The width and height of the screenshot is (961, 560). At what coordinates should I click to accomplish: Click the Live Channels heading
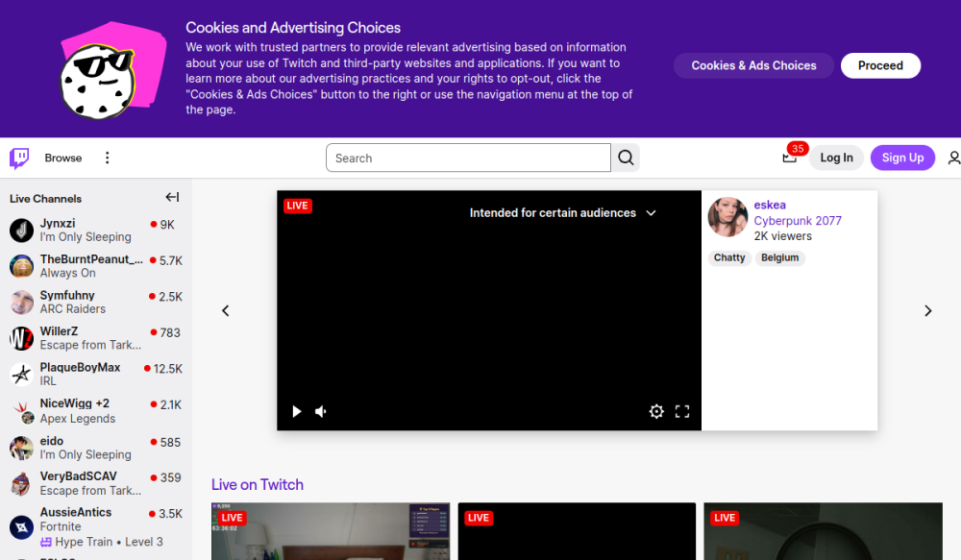tap(45, 199)
